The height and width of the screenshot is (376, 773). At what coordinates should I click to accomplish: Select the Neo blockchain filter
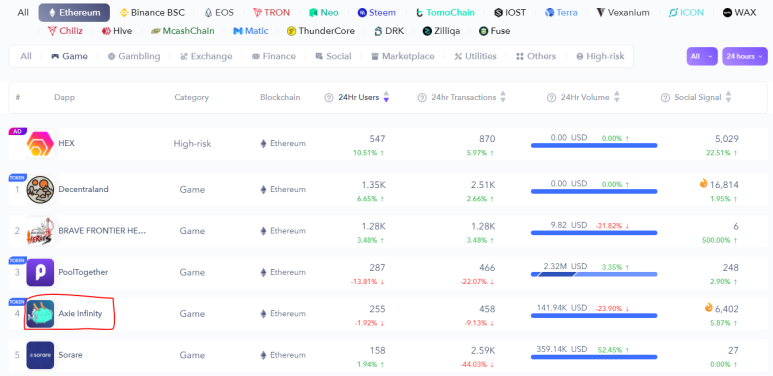(x=324, y=13)
